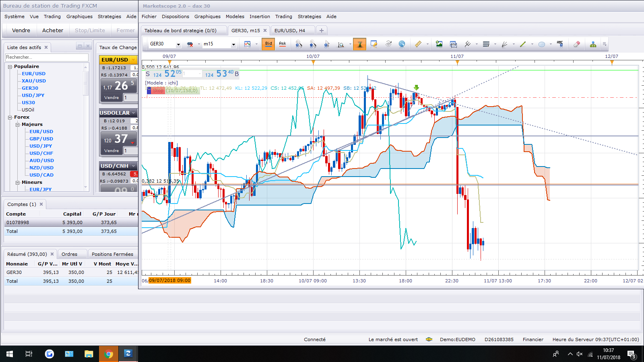
Task: Open the EUR/USD rate tile dropdown
Action: [x=134, y=60]
